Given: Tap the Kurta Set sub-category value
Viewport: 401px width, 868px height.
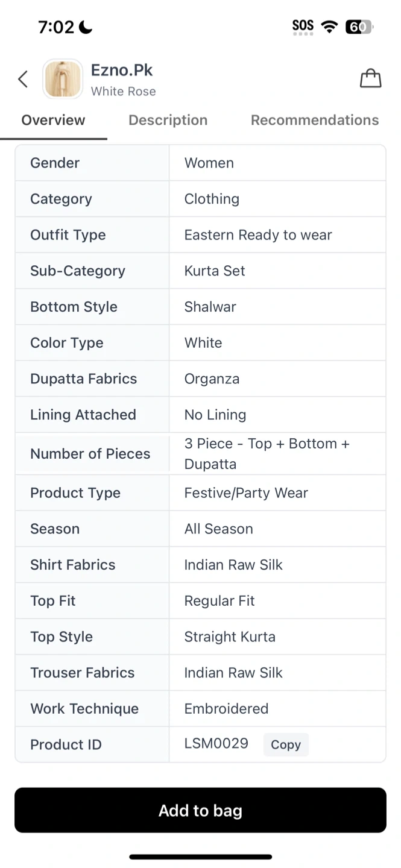Looking at the screenshot, I should tap(215, 271).
